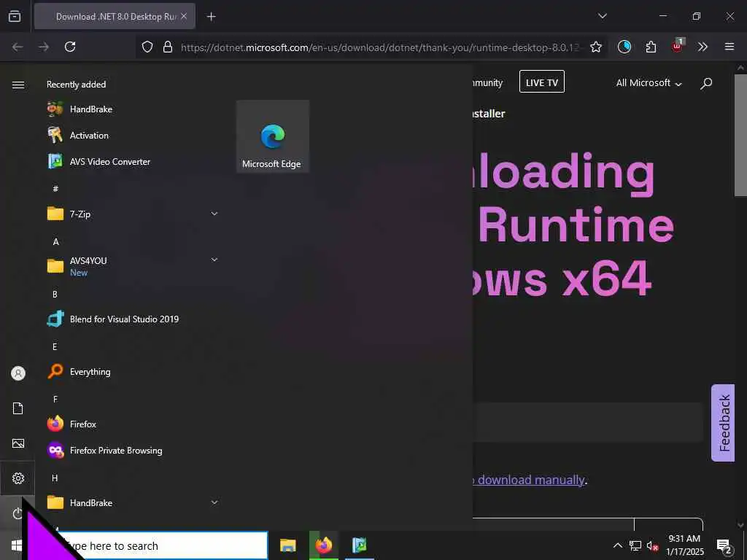This screenshot has height=560, width=747.
Task: Jump to letter # section header
Action: (55, 189)
